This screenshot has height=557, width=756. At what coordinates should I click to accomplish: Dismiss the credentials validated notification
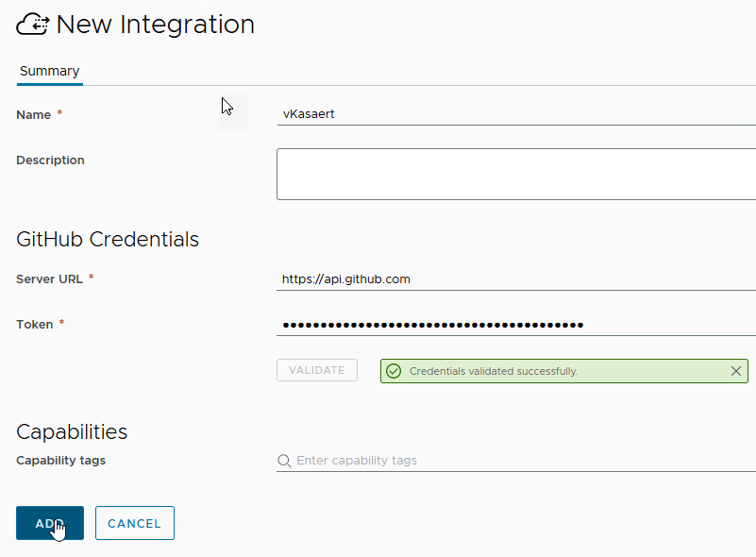[x=736, y=371]
